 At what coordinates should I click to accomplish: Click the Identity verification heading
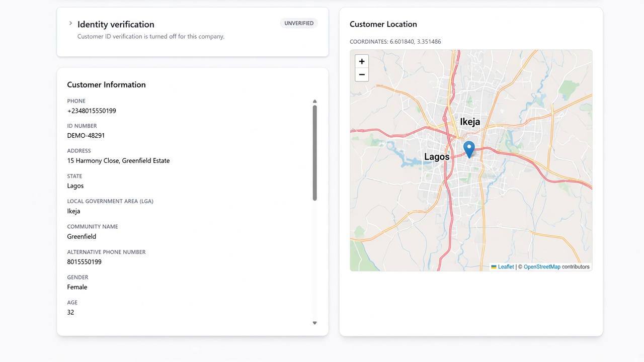[x=116, y=24]
